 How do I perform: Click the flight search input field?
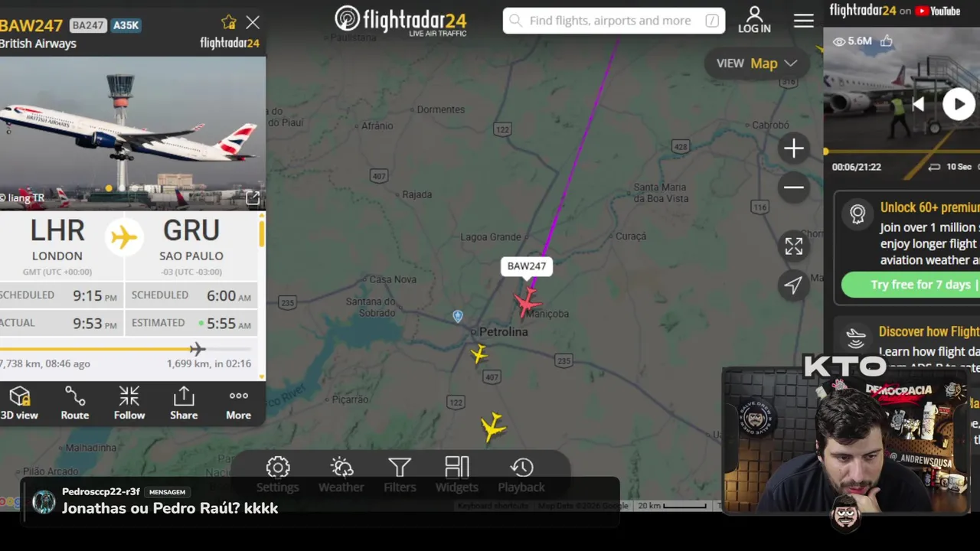click(x=613, y=21)
